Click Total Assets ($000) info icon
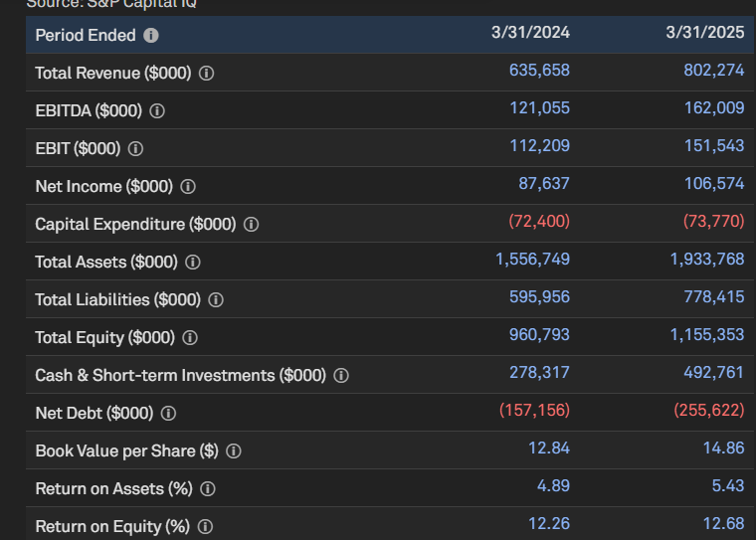Image resolution: width=756 pixels, height=540 pixels. 193,262
